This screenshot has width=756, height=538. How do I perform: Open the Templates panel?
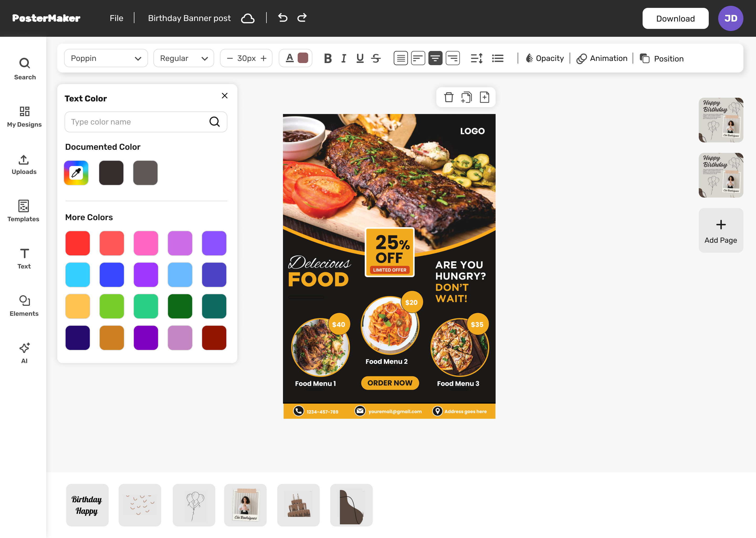coord(23,211)
